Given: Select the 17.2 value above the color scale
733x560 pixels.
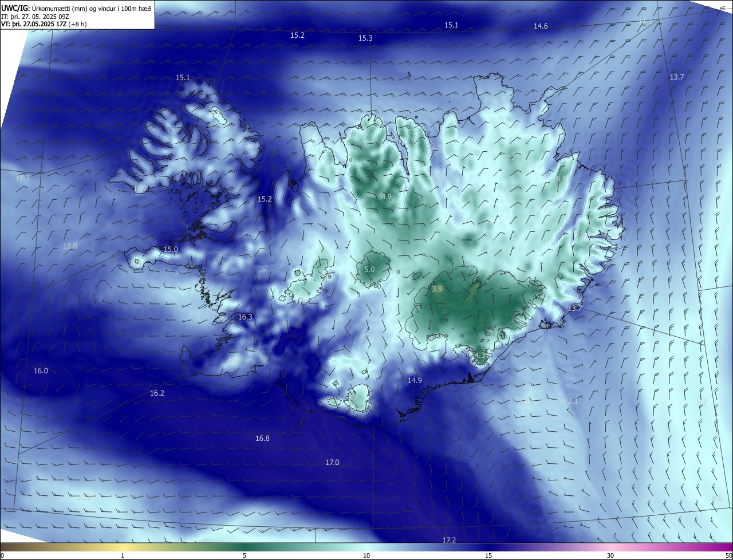Looking at the screenshot, I should [449, 540].
